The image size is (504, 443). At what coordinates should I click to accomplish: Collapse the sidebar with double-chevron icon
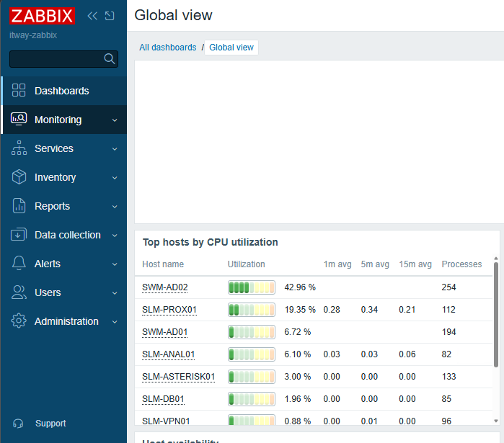[x=92, y=16]
